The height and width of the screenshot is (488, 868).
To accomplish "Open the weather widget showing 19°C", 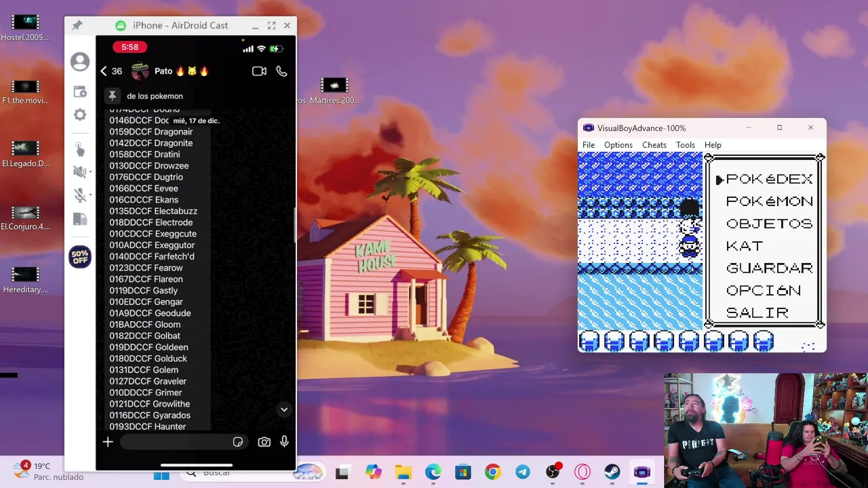I will [49, 471].
